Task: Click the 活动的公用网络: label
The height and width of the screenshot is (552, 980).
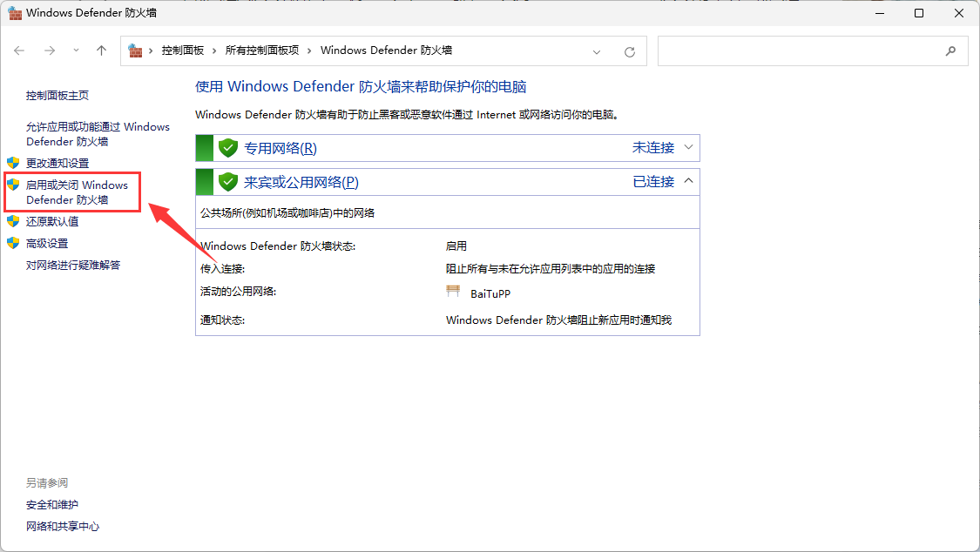Action: point(238,291)
